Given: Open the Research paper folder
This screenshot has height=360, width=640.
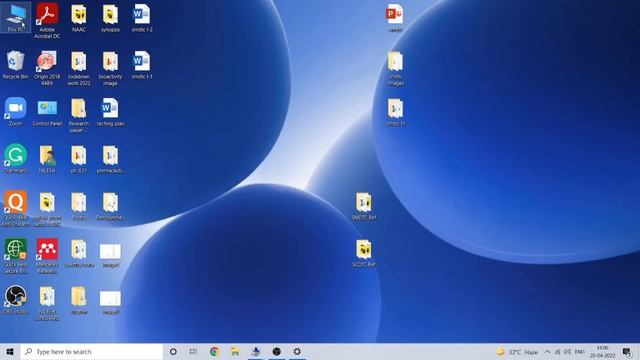Looking at the screenshot, I should 79,115.
